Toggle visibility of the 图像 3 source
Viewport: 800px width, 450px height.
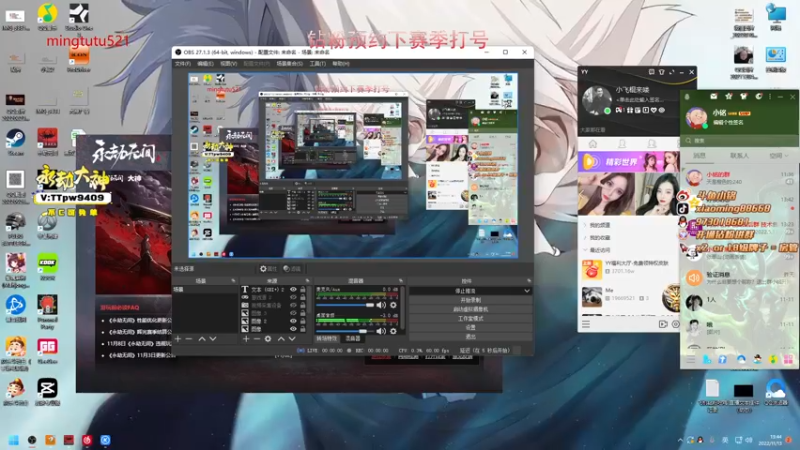pos(293,313)
